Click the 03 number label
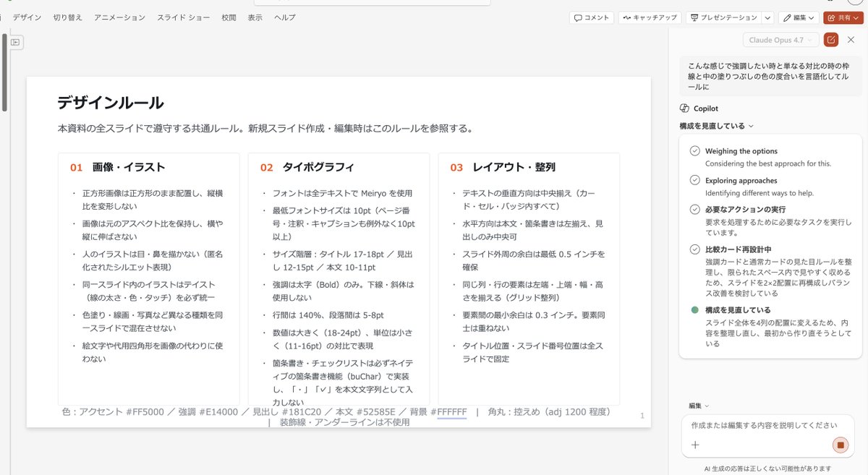The height and width of the screenshot is (475, 868). pos(456,167)
